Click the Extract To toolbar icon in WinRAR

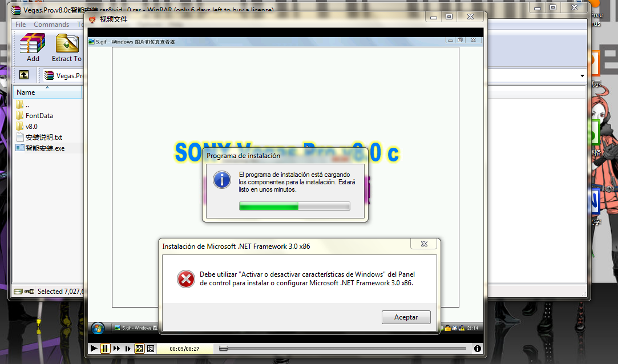[67, 48]
